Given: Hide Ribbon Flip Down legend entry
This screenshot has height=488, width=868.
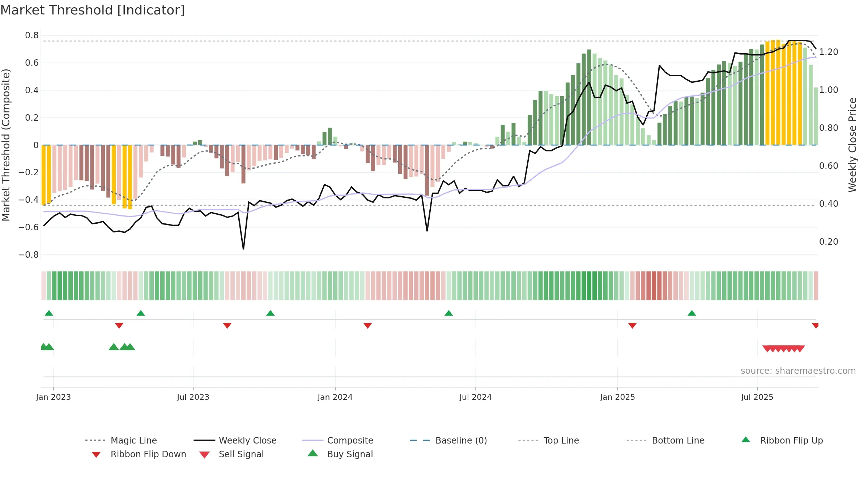Looking at the screenshot, I should (139, 454).
